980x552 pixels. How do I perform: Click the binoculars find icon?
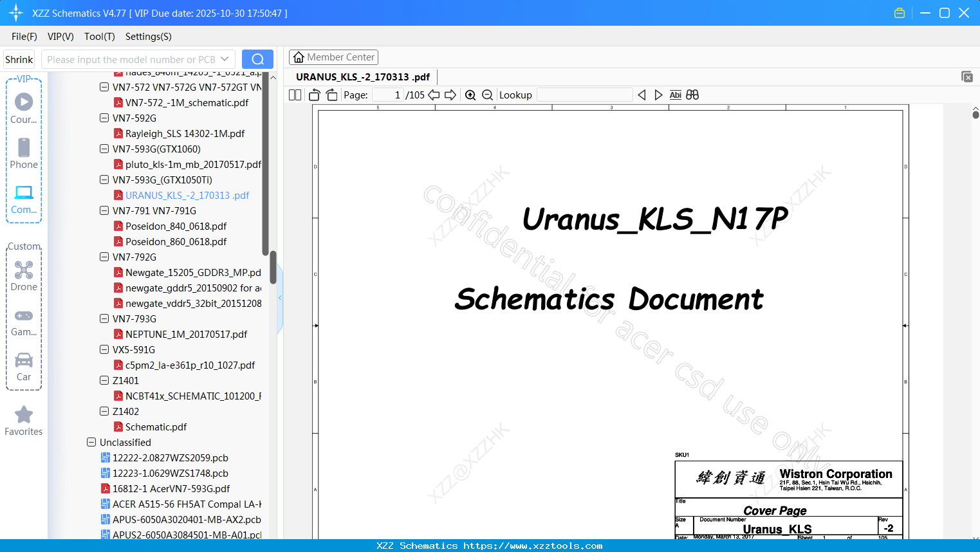click(692, 95)
